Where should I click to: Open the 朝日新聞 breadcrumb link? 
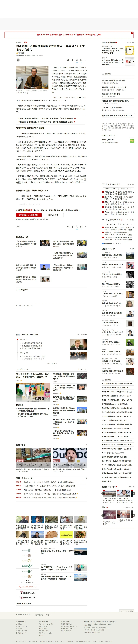pyautogui.click(x=19, y=42)
